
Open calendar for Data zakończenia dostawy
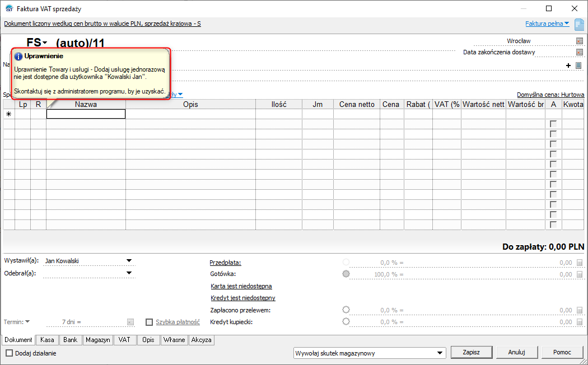click(x=580, y=52)
